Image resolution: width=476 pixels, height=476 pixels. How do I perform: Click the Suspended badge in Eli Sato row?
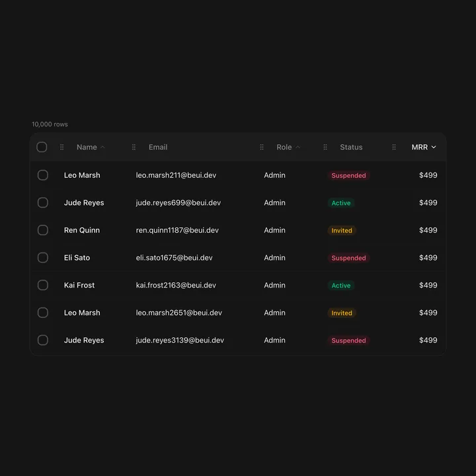[348, 258]
